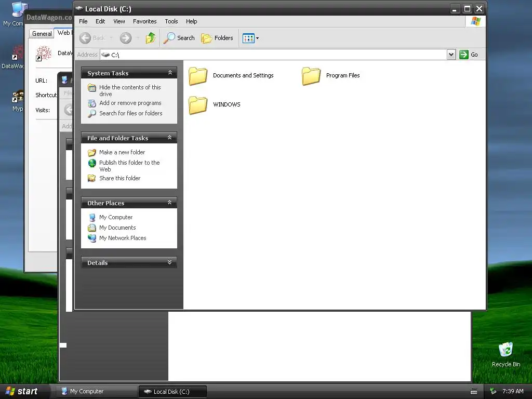Open My Computer in Other Places
This screenshot has width=532, height=399.
116,217
